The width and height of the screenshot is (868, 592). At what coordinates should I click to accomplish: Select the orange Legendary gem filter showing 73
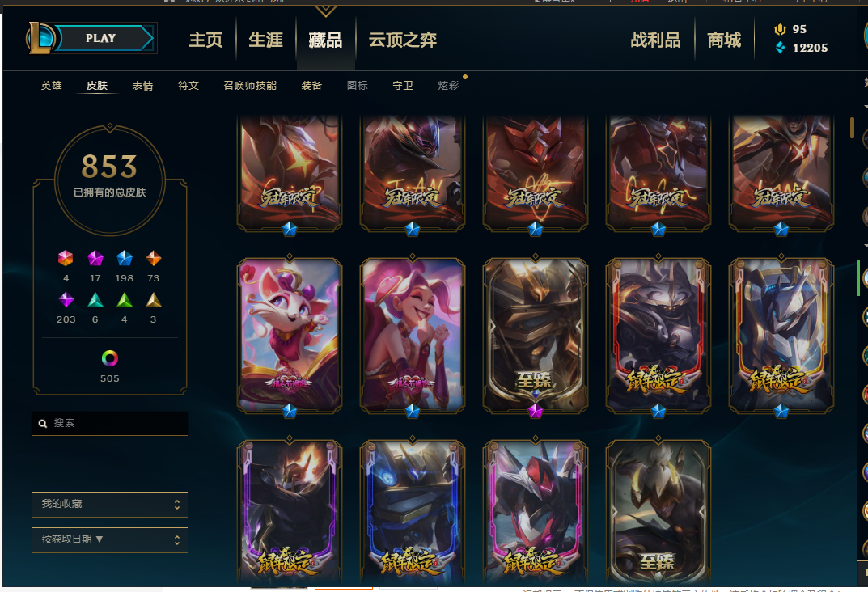tap(154, 258)
